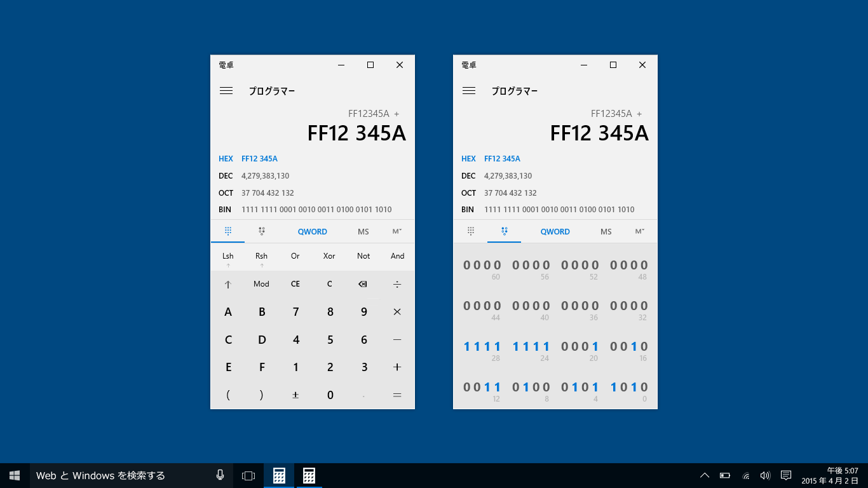Click QWORD to change word size
The width and height of the screenshot is (868, 488).
(312, 231)
